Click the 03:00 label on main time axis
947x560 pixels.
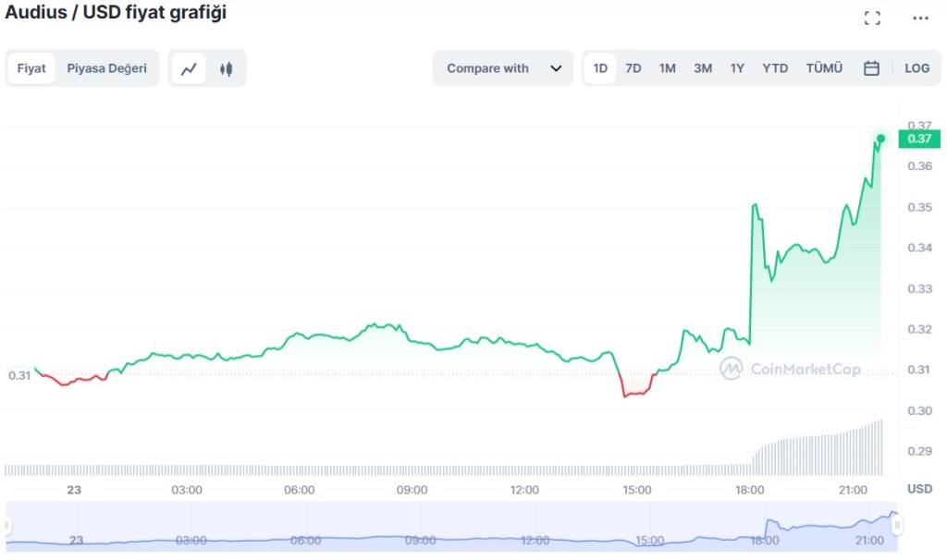point(187,490)
